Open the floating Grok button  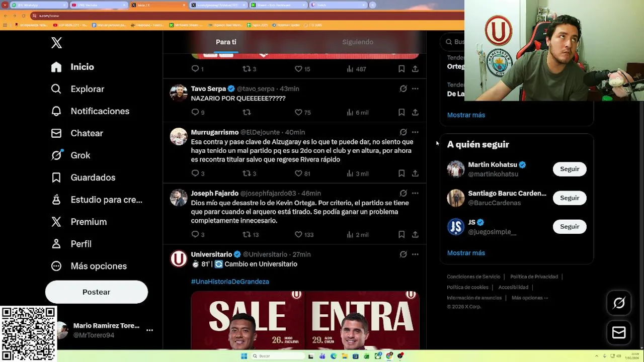click(x=619, y=303)
